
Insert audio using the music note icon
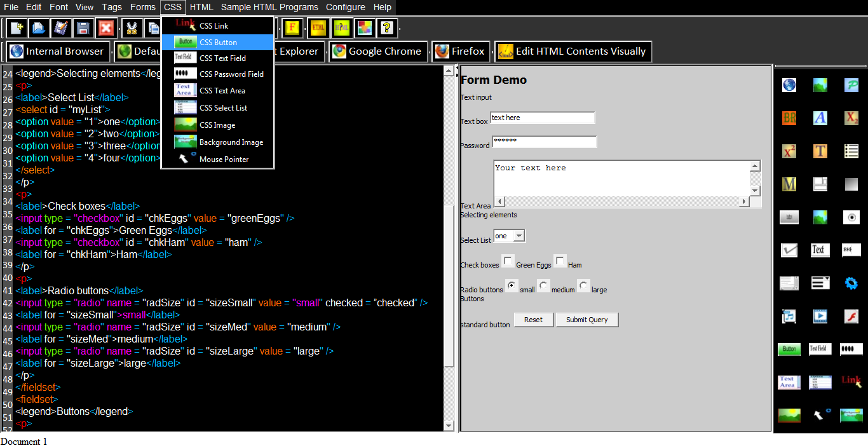coord(789,316)
